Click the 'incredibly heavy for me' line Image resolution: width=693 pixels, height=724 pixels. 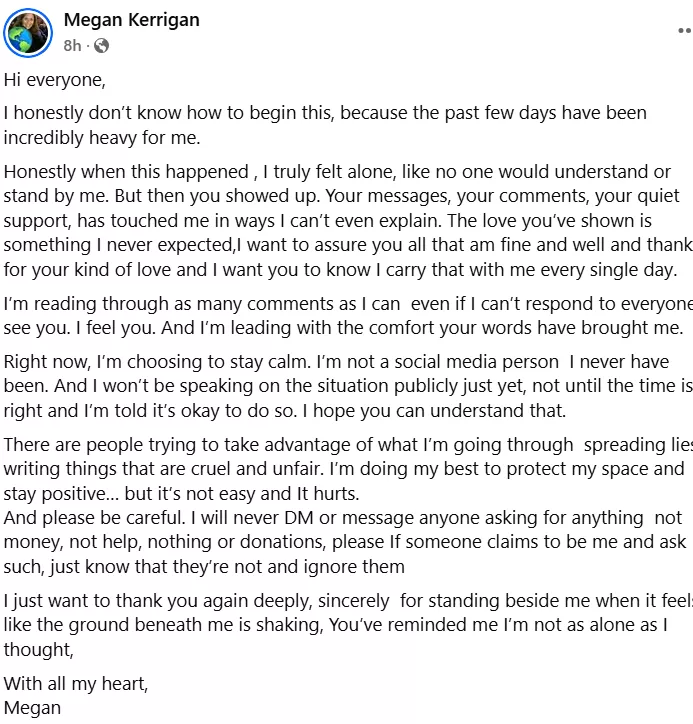pyautogui.click(x=101, y=137)
